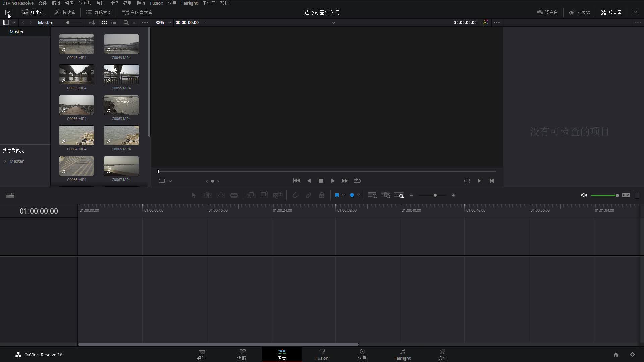This screenshot has width=644, height=362.
Task: Open the Mixer panel
Action: 547,12
